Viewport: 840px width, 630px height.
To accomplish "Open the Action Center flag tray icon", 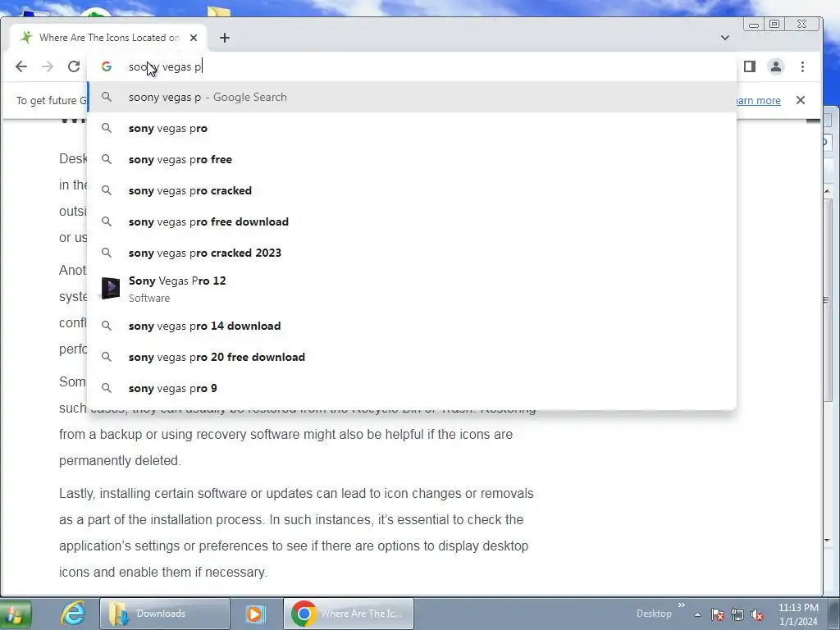I will click(x=718, y=614).
